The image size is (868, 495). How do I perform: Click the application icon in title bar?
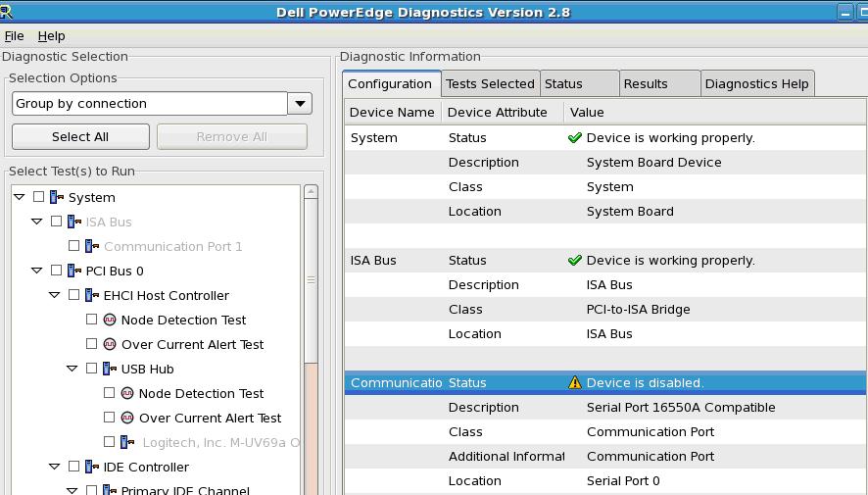pos(6,11)
